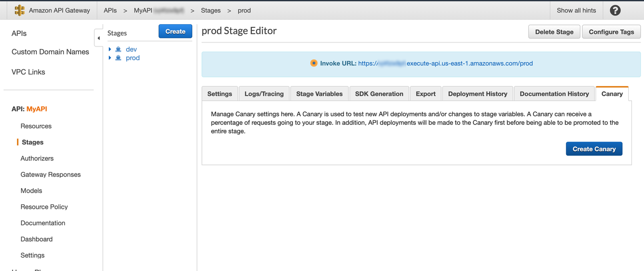Screen dimensions: 644x271
Task: Select the dev stage in the tree
Action: click(x=131, y=50)
